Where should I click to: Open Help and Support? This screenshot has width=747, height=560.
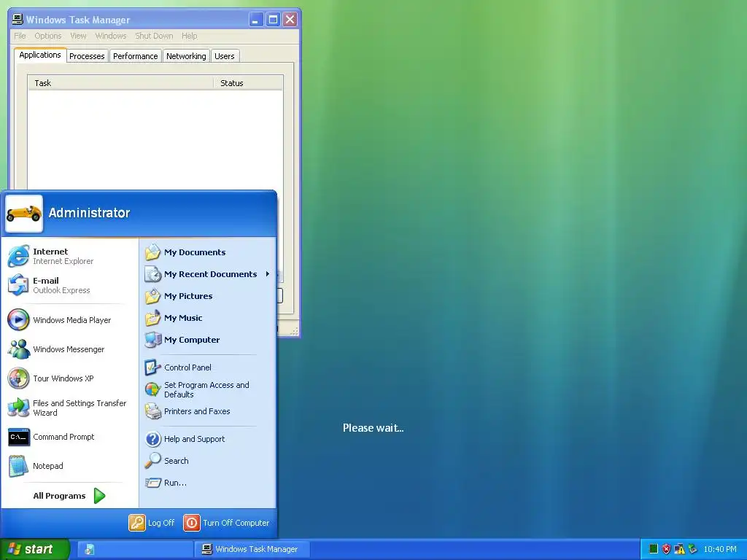pyautogui.click(x=208, y=439)
